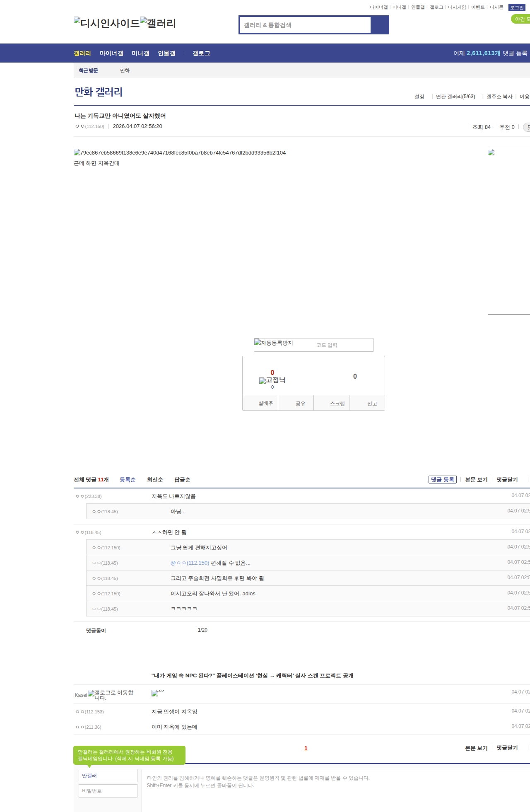Click the 실베추 button
530x812 pixels.
tap(265, 403)
